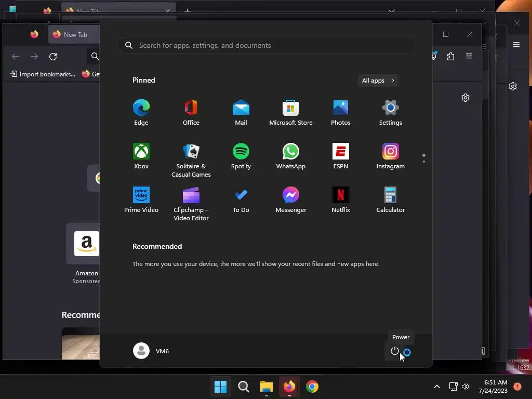Open new tab personalization gear in Firefox
Image resolution: width=532 pixels, height=399 pixels.
(465, 98)
